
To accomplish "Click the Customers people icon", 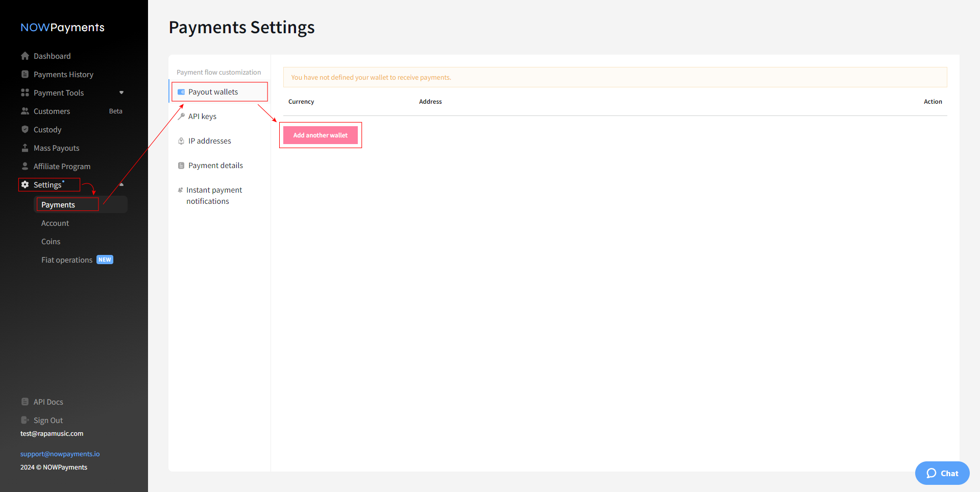I will tap(25, 111).
